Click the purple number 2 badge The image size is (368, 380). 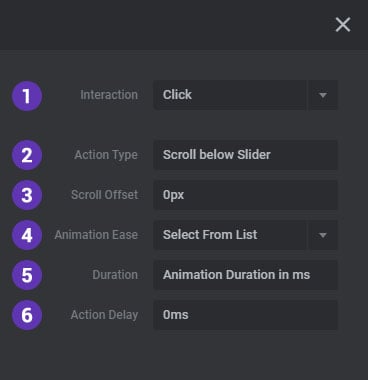tap(27, 155)
